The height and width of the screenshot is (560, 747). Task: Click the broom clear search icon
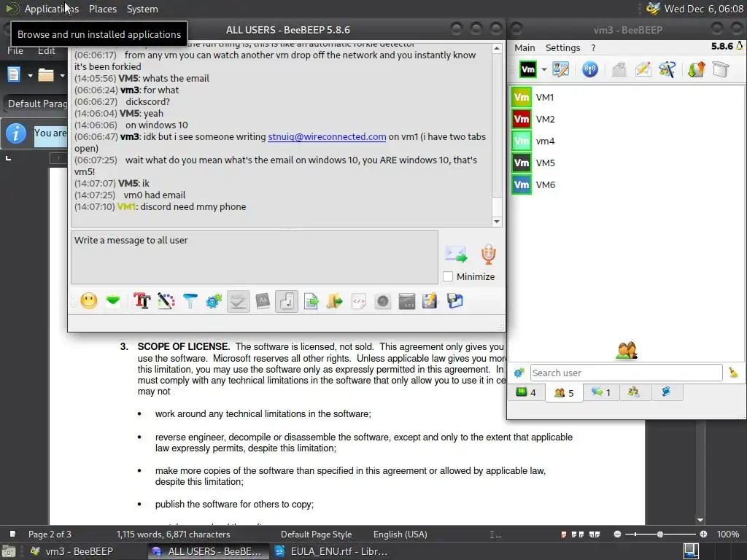(733, 373)
